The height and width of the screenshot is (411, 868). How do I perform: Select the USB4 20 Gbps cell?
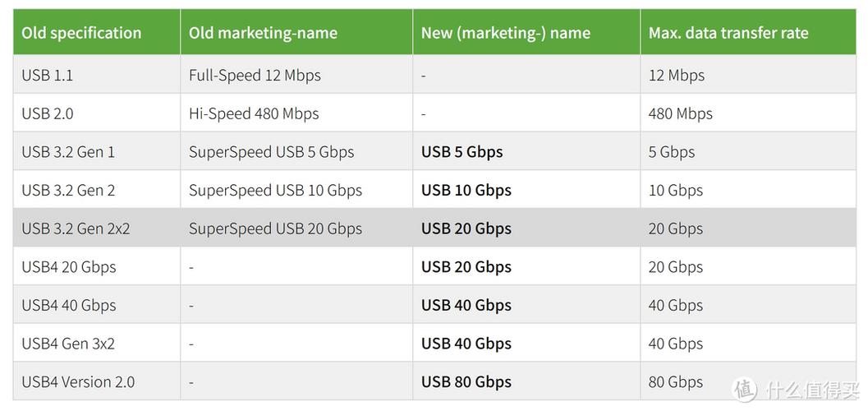point(97,266)
